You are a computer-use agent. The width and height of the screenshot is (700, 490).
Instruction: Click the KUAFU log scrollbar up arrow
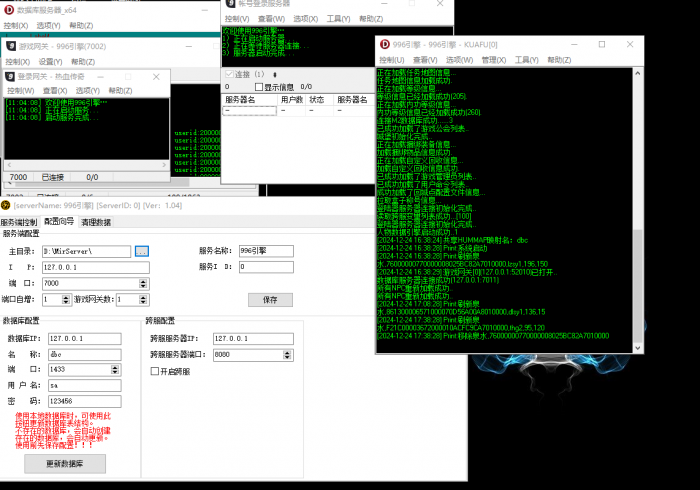638,73
